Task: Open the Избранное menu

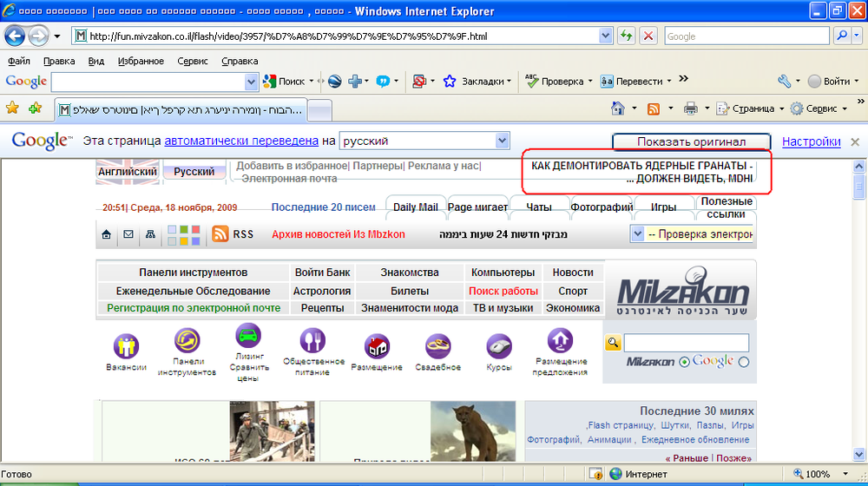Action: (141, 61)
